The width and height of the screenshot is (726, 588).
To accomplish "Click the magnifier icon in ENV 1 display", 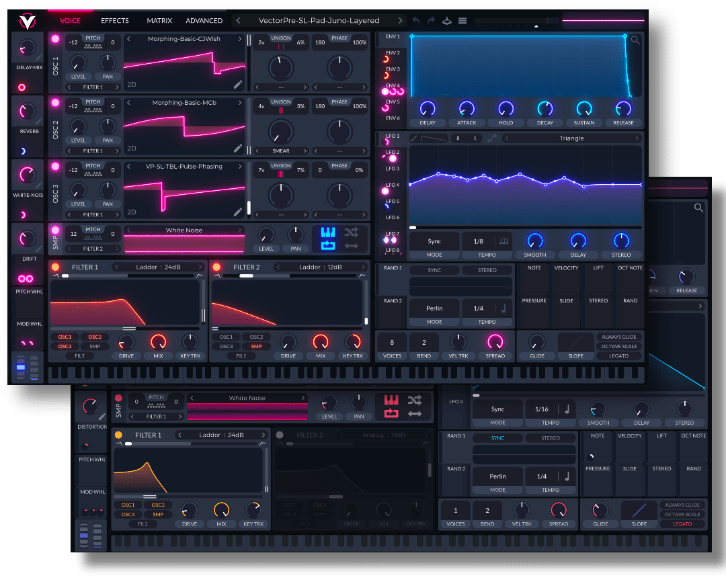I will coord(635,40).
